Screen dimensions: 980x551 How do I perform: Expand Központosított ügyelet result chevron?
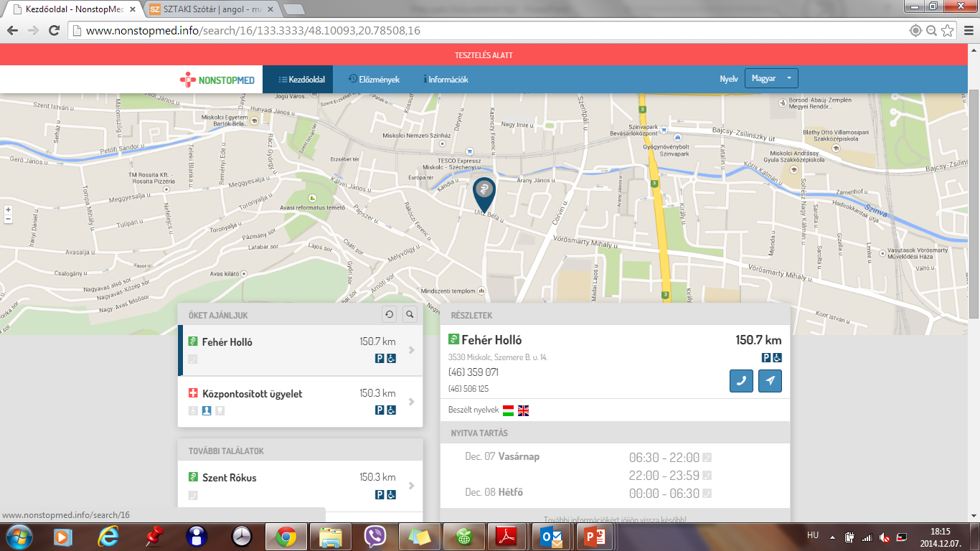point(411,402)
